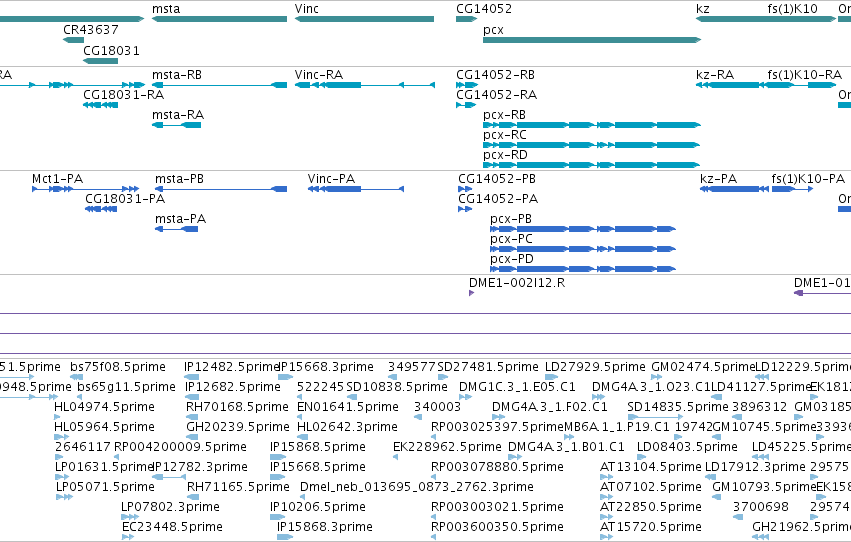Screen dimensions: 851x542
Task: Click the GM02474.5prime EST label
Action: 703,367
